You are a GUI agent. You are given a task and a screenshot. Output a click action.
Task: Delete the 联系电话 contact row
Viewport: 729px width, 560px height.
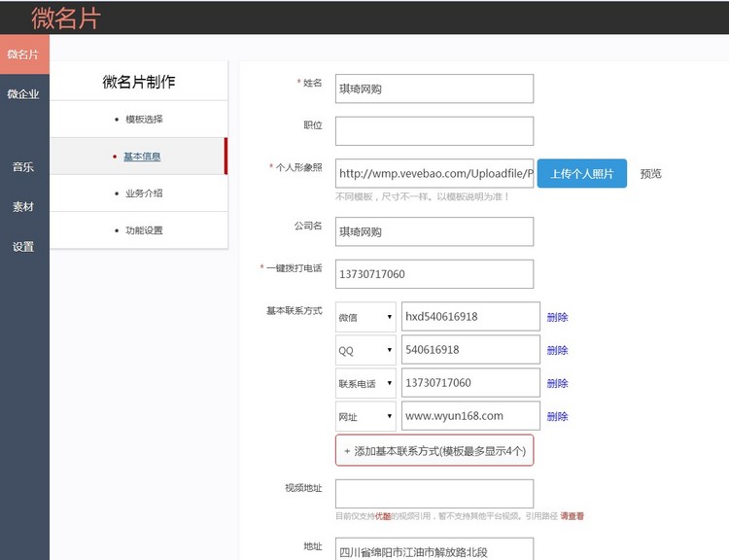point(557,383)
